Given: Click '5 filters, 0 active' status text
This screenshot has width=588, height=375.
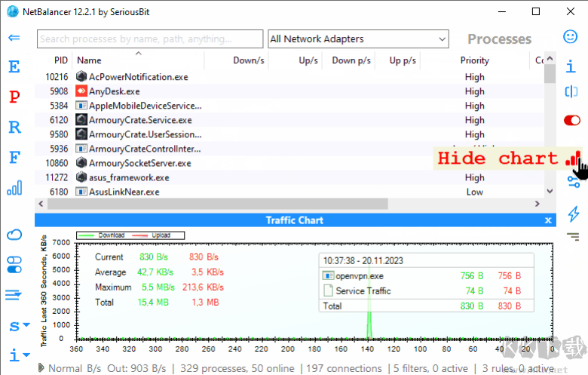Looking at the screenshot, I should point(430,369).
